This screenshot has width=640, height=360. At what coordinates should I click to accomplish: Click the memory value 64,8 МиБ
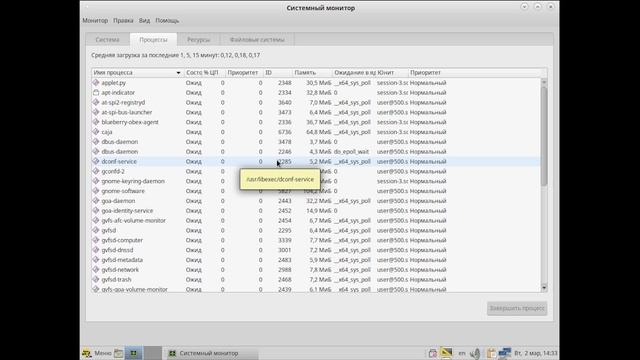[318, 132]
